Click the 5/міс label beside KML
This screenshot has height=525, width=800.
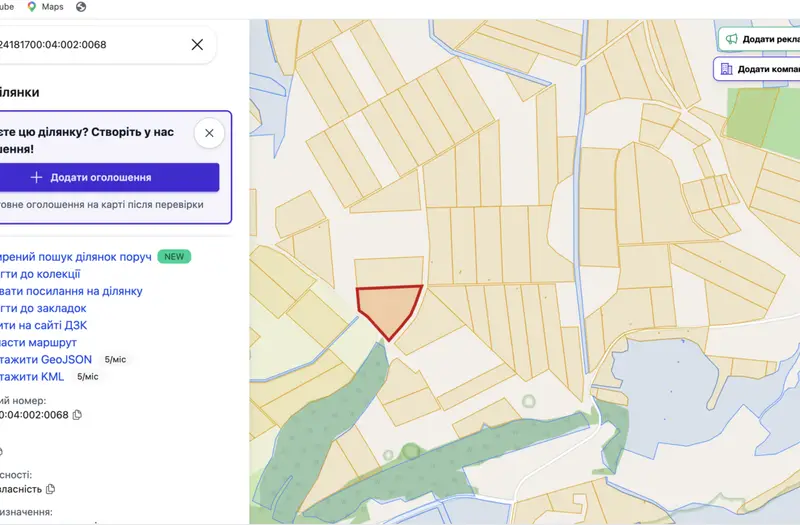tap(87, 377)
